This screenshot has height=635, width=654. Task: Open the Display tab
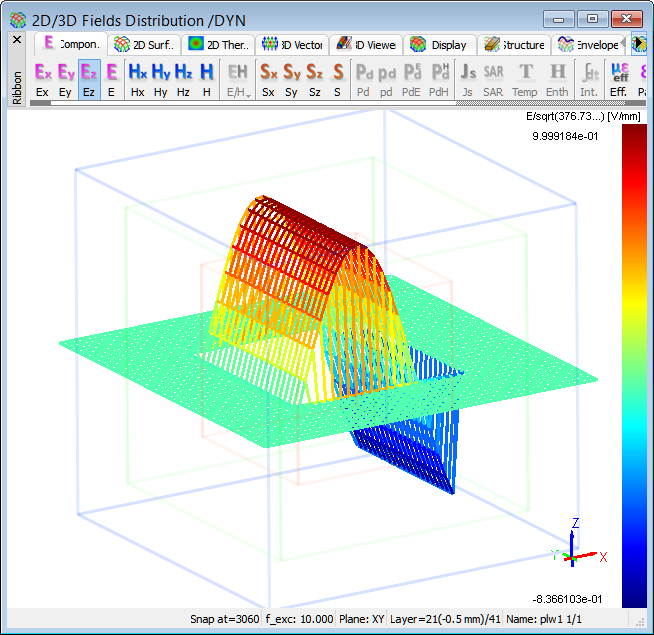coord(439,44)
